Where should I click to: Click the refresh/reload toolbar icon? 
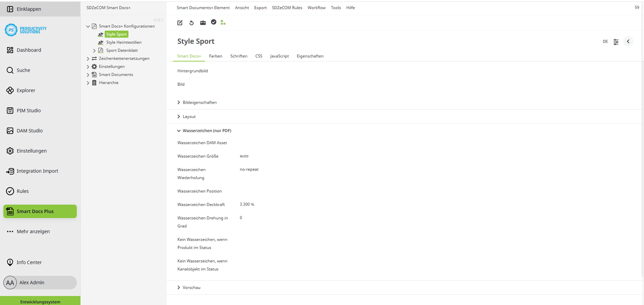click(x=191, y=23)
